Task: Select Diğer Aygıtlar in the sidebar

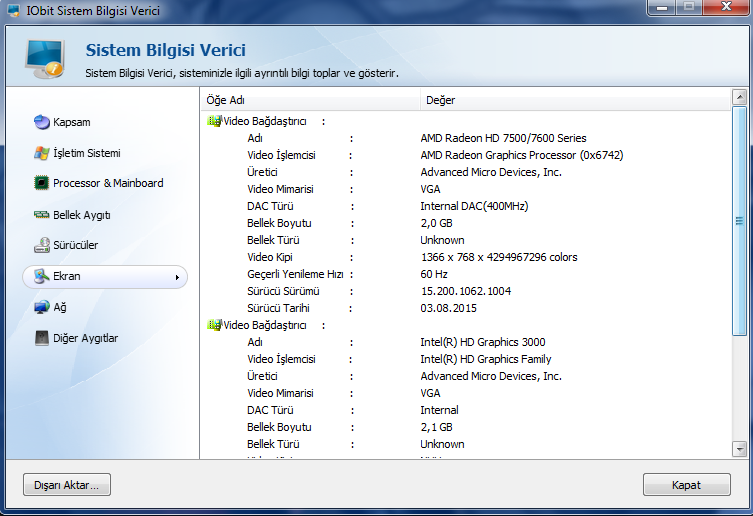Action: (x=85, y=338)
